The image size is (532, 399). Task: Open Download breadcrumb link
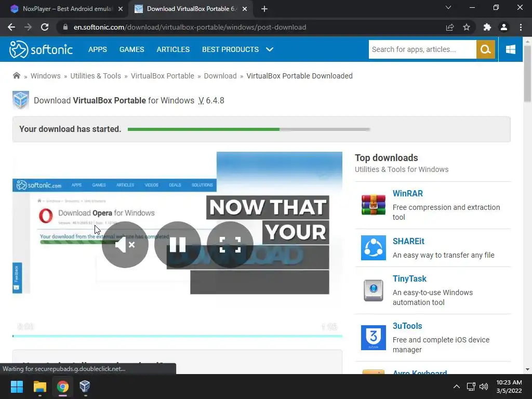[x=220, y=76]
